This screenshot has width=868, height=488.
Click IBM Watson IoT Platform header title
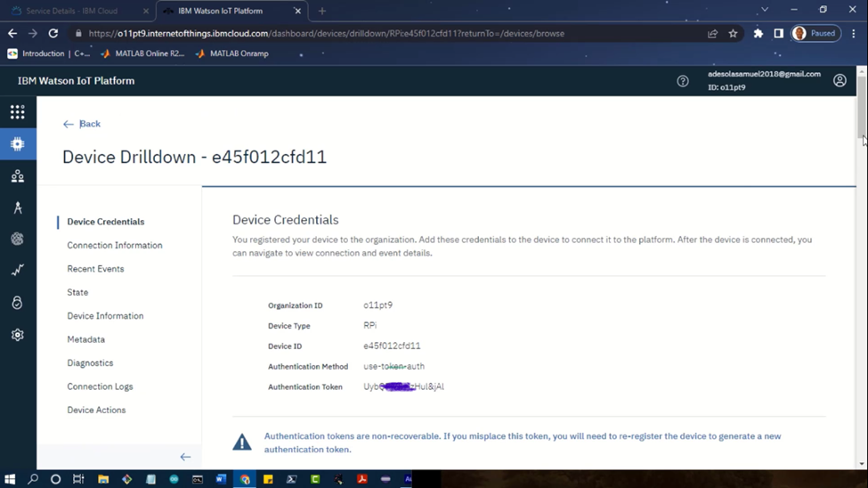click(x=76, y=81)
